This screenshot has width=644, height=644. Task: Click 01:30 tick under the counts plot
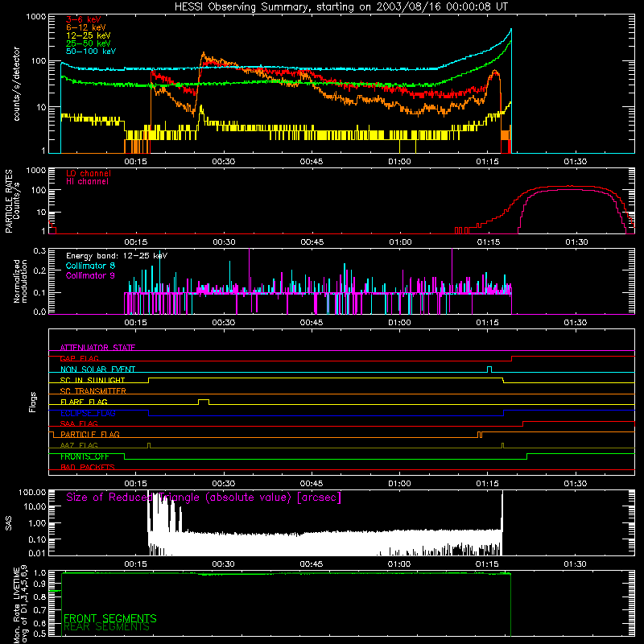point(575,162)
